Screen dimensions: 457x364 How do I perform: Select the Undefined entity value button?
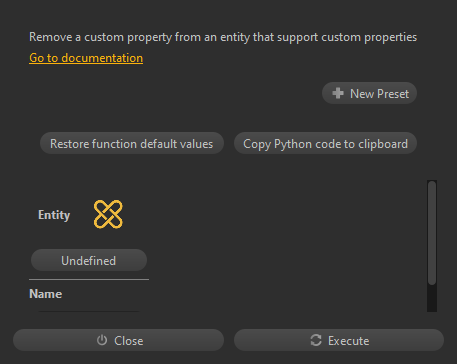tap(89, 260)
